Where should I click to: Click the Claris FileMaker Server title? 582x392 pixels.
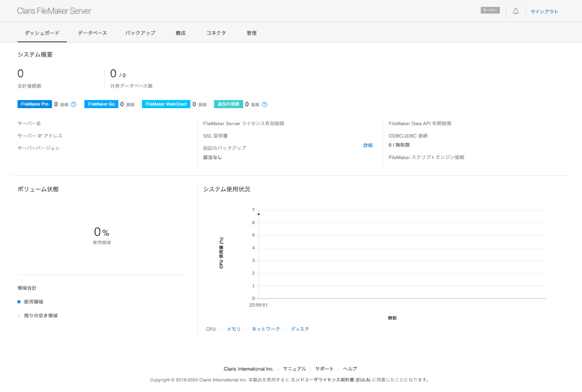pos(54,11)
